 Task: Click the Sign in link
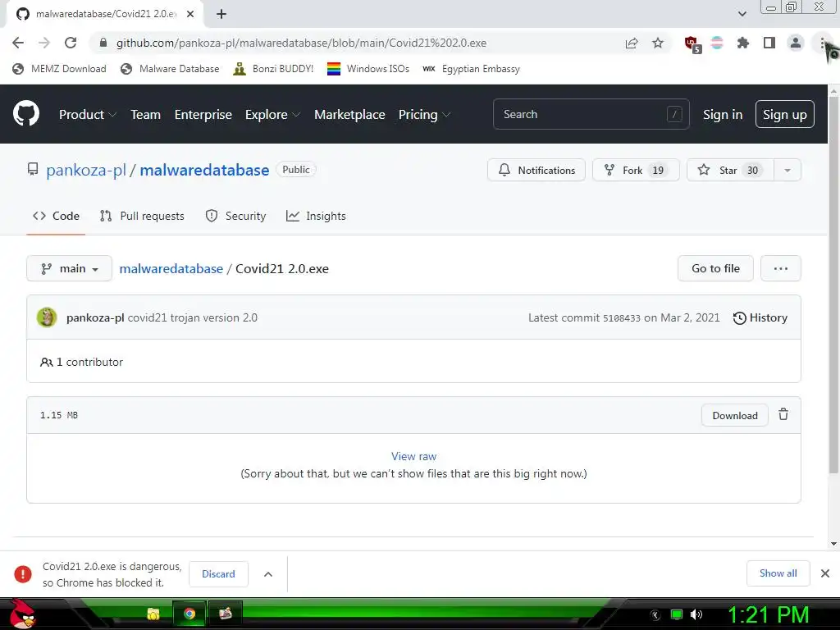coord(723,115)
